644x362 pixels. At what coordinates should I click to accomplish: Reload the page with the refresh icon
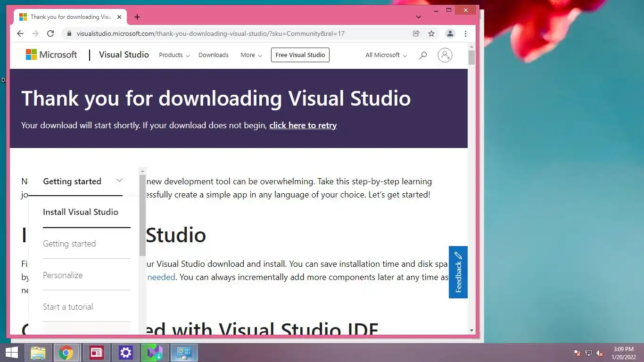50,33
